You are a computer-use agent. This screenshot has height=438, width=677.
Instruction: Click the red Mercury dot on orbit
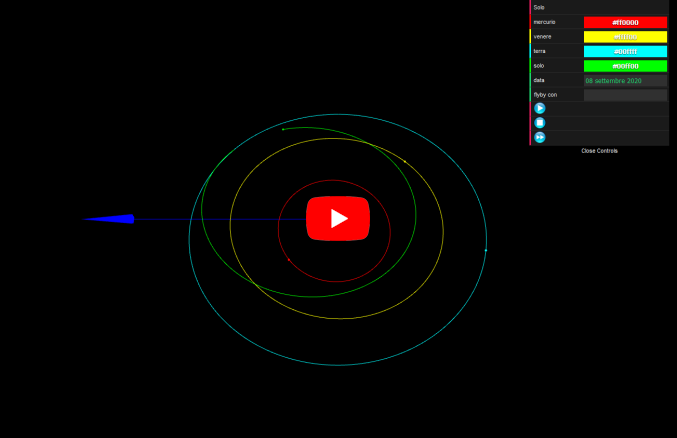coord(289,260)
